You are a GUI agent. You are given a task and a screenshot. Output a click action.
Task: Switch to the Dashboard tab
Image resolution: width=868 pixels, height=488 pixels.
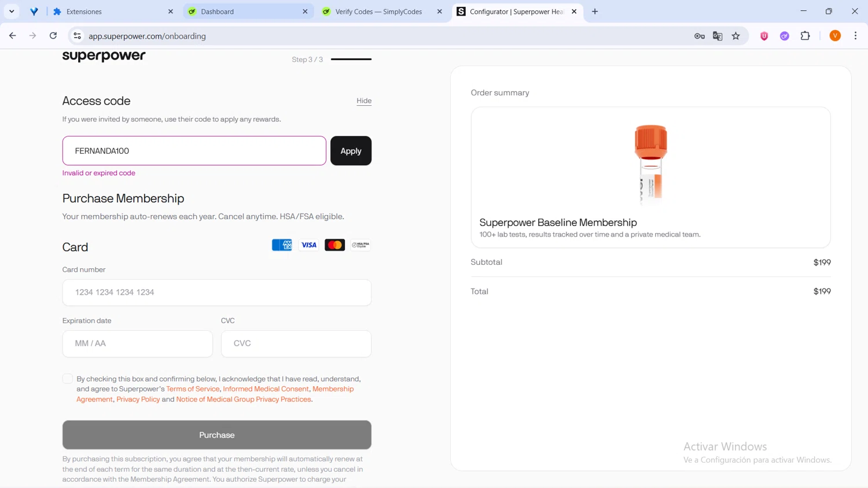(248, 12)
